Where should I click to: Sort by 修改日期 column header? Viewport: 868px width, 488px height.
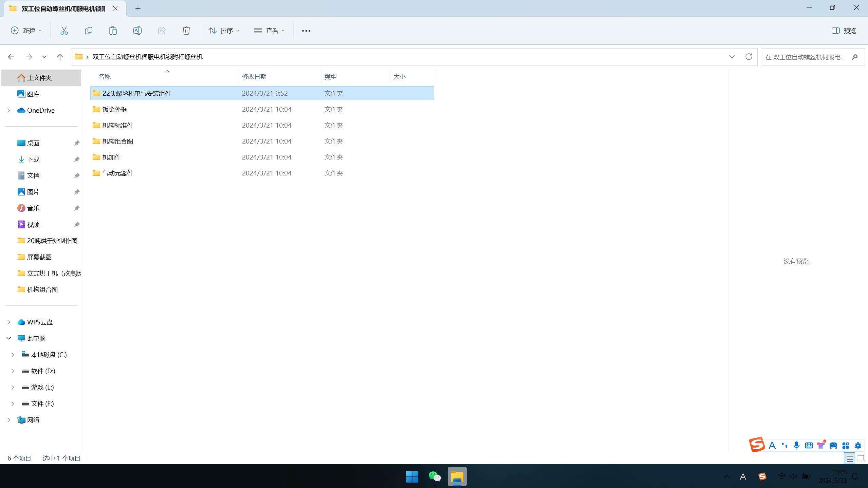click(x=254, y=76)
